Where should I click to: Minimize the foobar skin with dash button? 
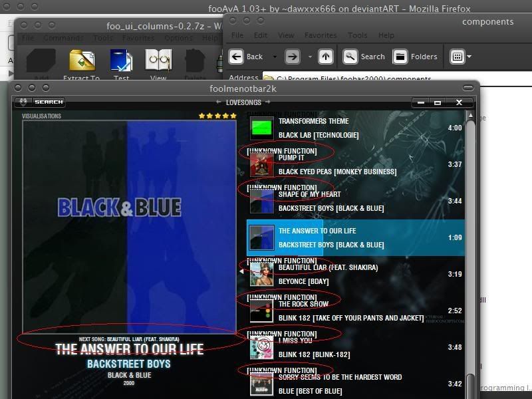click(421, 102)
